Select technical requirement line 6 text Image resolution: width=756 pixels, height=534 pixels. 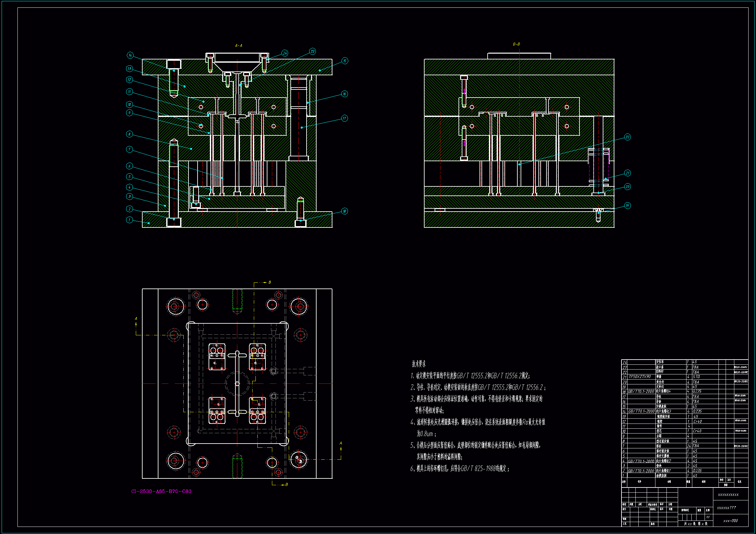[x=460, y=468]
